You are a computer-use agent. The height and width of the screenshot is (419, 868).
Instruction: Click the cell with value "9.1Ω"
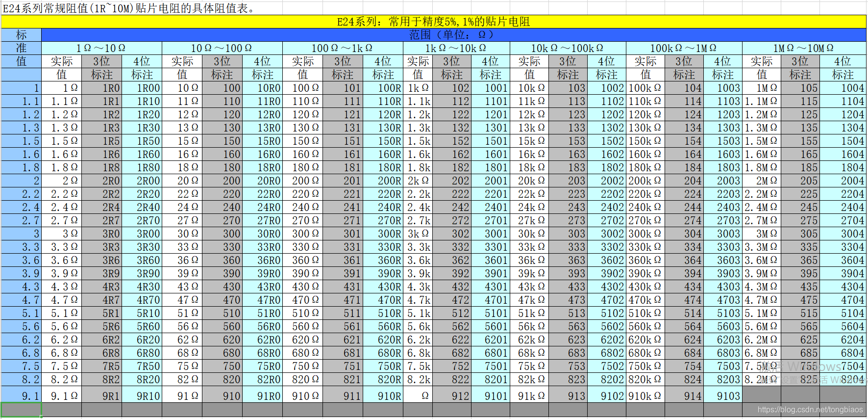[61, 394]
